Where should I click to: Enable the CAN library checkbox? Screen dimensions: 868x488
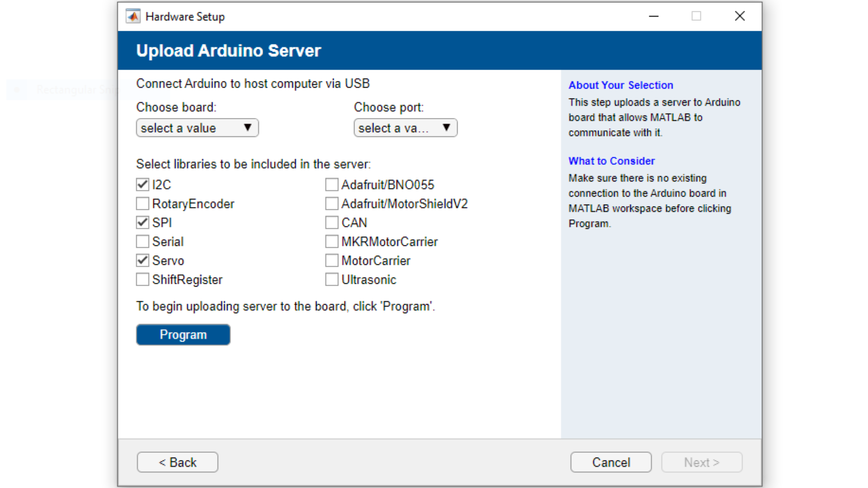[331, 222]
